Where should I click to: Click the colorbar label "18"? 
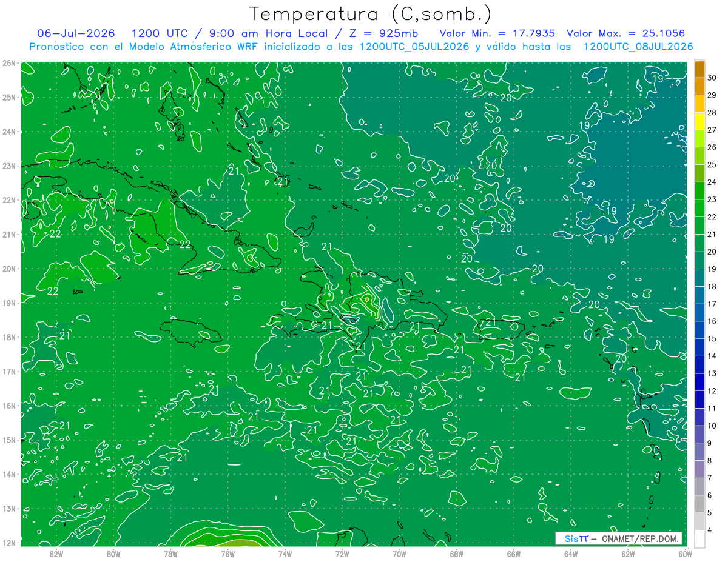click(712, 287)
